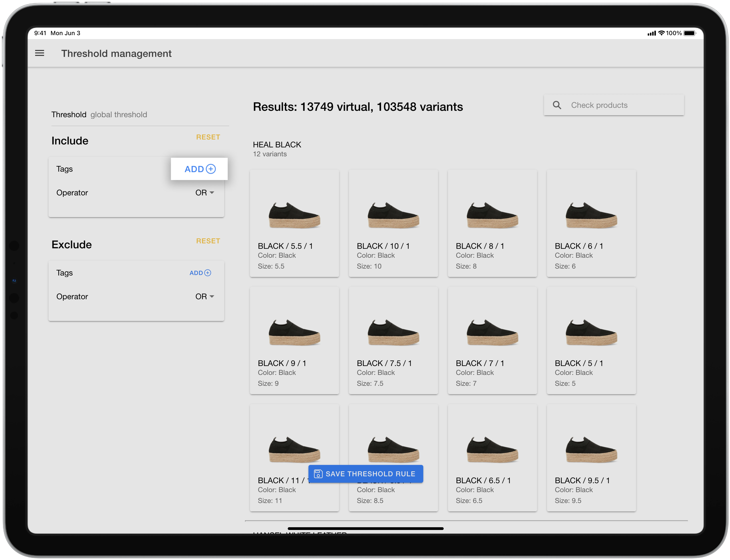
Task: Click 'Size: 9.5' text
Action: (x=568, y=501)
